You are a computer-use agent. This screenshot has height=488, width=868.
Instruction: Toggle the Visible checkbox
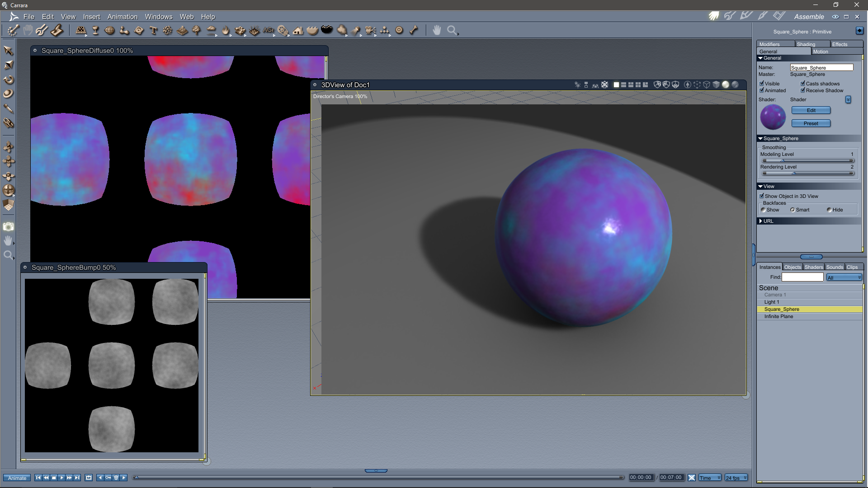point(762,84)
